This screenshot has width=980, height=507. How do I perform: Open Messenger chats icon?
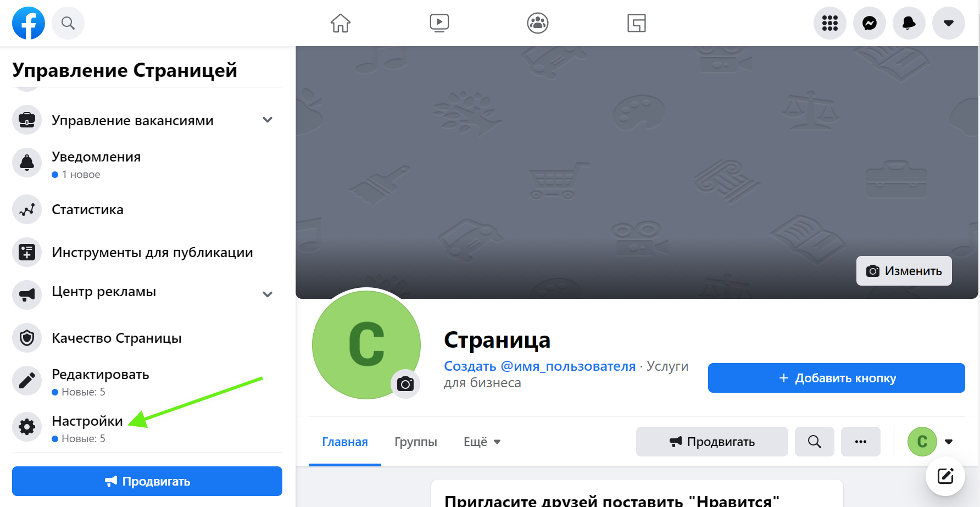click(x=870, y=23)
